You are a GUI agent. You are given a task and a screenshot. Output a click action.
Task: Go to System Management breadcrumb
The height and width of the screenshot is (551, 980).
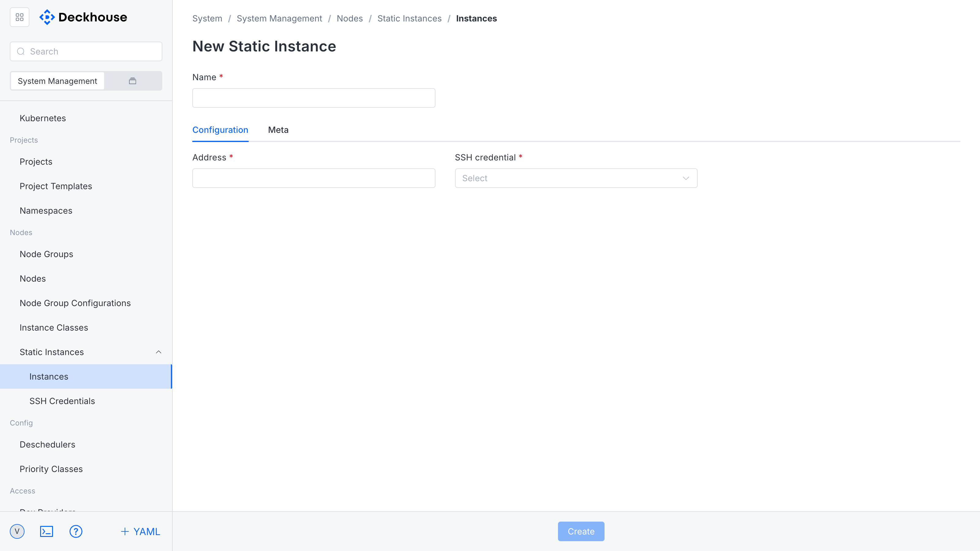coord(279,18)
